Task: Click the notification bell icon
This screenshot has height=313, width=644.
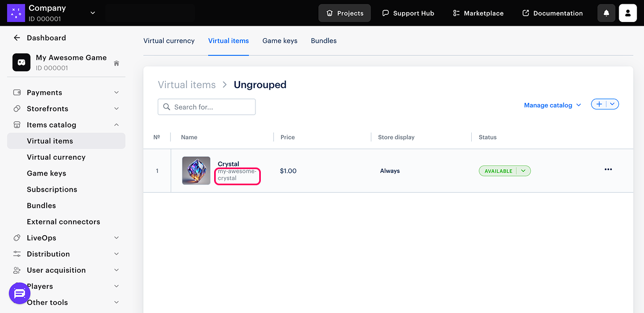Action: pyautogui.click(x=606, y=13)
